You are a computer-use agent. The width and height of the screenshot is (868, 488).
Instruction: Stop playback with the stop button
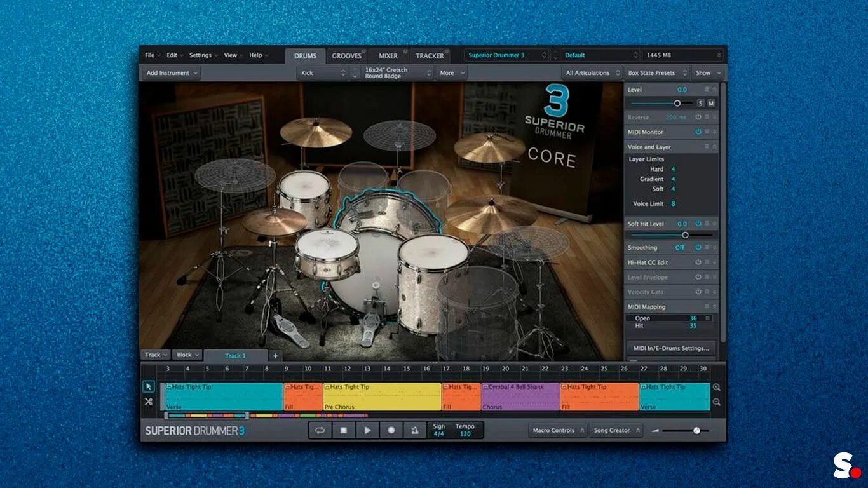pos(343,430)
